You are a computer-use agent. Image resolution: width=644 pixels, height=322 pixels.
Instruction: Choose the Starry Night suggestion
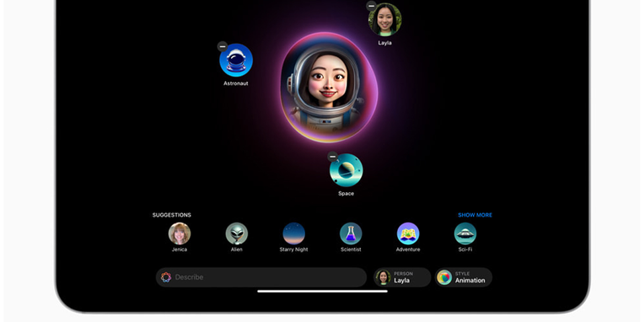(294, 234)
